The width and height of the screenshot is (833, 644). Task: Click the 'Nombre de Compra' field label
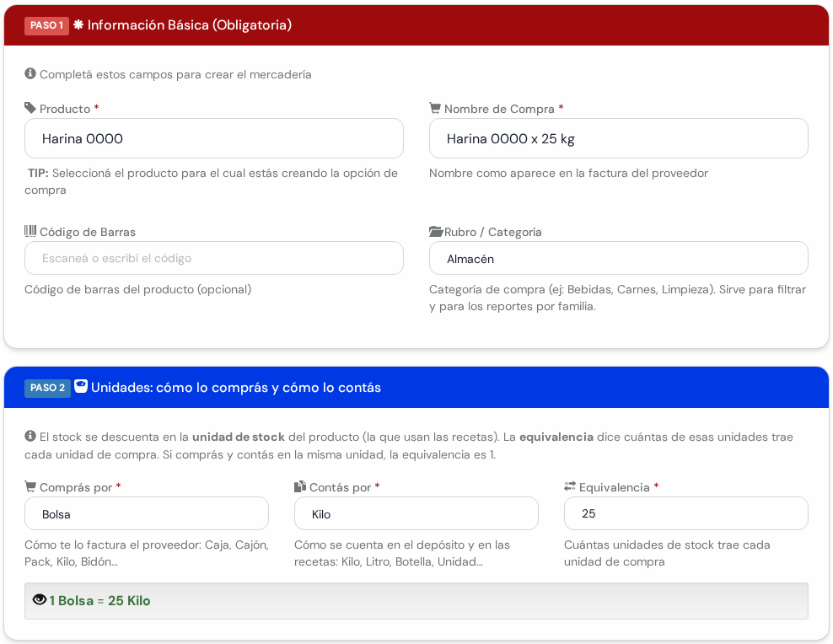coord(499,109)
